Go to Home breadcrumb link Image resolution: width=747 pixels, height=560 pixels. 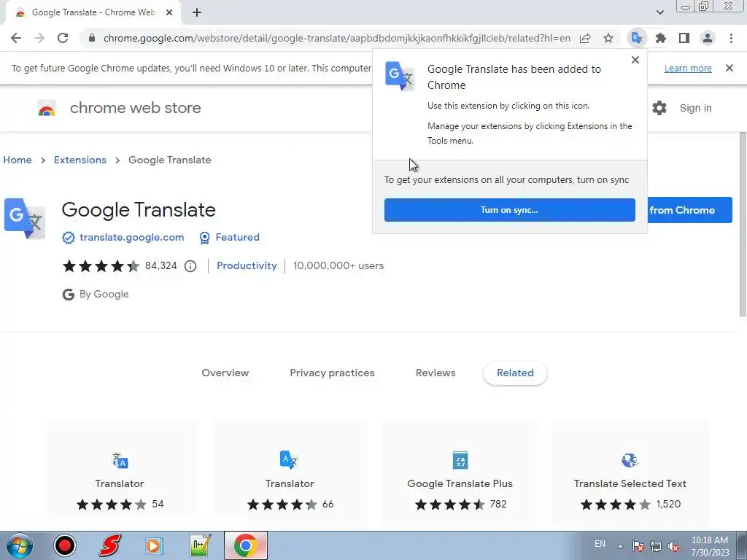[18, 160]
